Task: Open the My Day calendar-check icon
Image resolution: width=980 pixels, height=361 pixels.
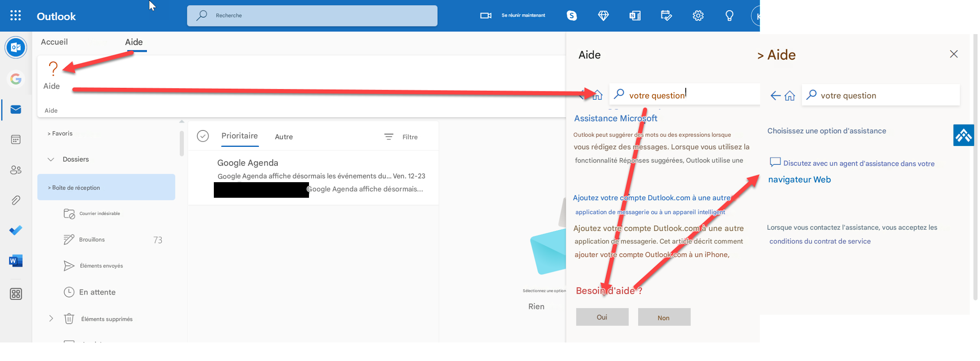Action: coord(666,16)
